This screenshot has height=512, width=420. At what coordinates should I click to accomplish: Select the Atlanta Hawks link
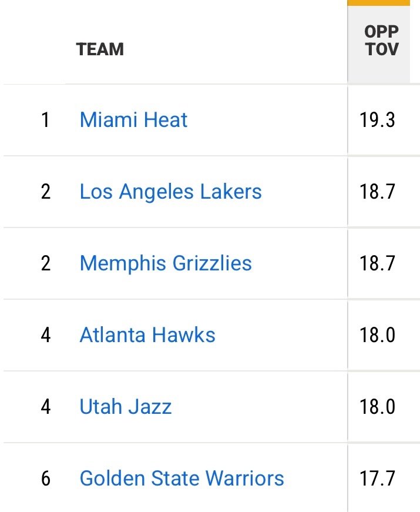pos(147,335)
